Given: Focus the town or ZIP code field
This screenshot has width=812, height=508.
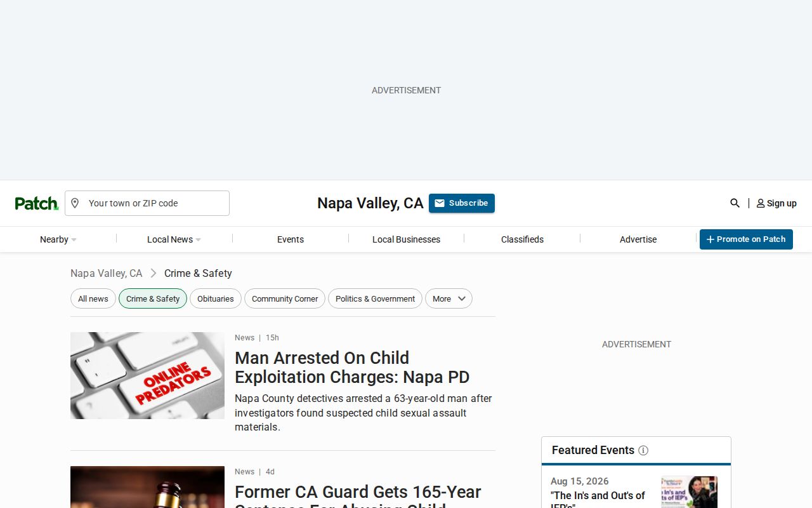Looking at the screenshot, I should coord(147,203).
